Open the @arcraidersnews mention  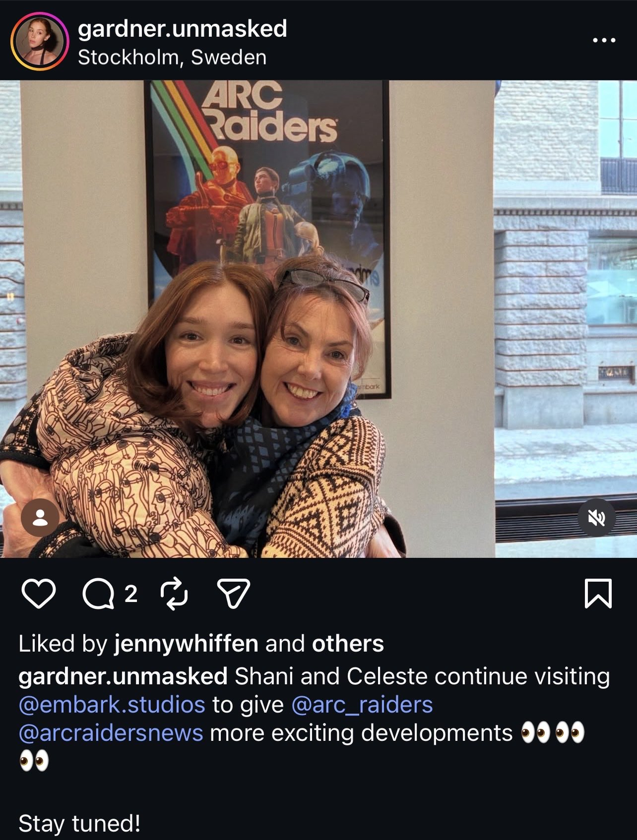[x=111, y=733]
